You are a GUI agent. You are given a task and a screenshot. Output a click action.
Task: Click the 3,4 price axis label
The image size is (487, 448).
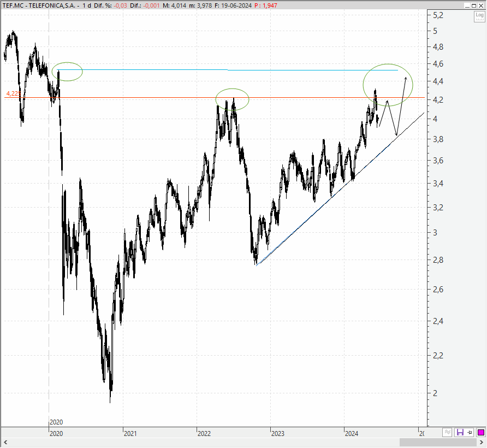[438, 184]
